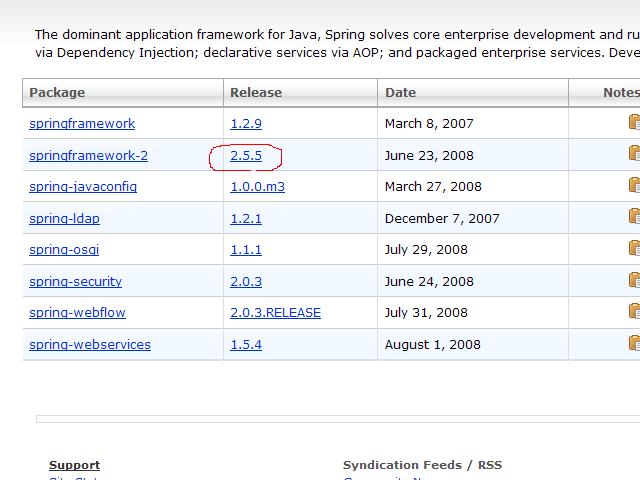
Task: Click the Syndication Feeds / RSS heading
Action: tap(422, 465)
